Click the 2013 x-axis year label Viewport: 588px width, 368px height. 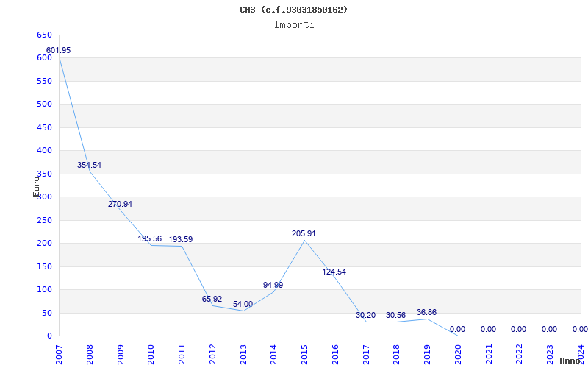(243, 355)
